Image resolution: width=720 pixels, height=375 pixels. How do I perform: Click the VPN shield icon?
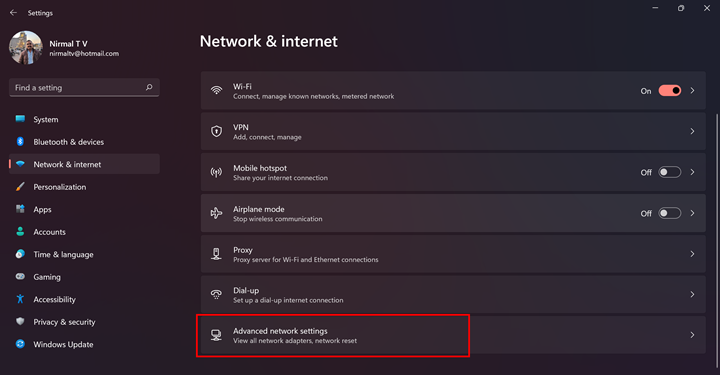tap(216, 131)
